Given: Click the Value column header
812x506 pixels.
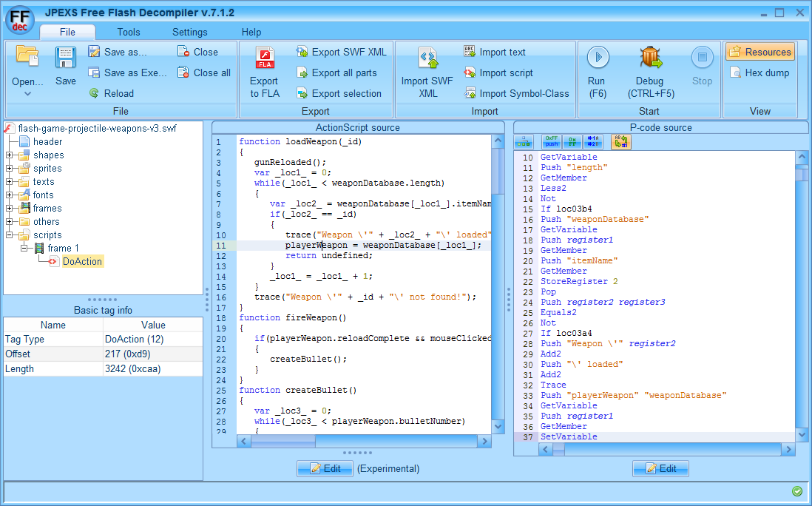Looking at the screenshot, I should point(153,325).
